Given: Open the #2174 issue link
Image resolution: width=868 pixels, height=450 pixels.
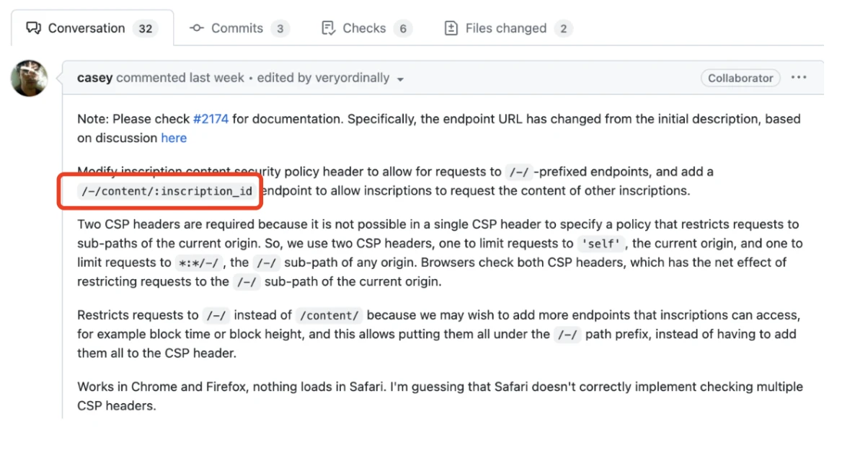Looking at the screenshot, I should (x=211, y=119).
